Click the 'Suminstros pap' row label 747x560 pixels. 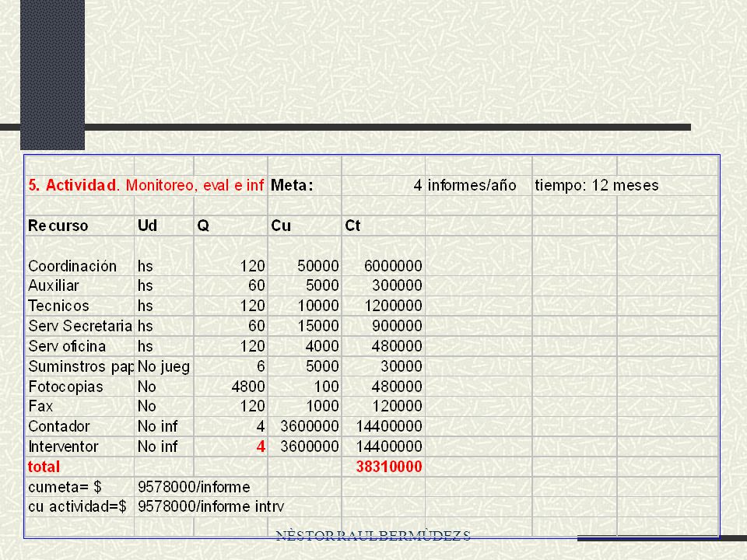click(81, 366)
